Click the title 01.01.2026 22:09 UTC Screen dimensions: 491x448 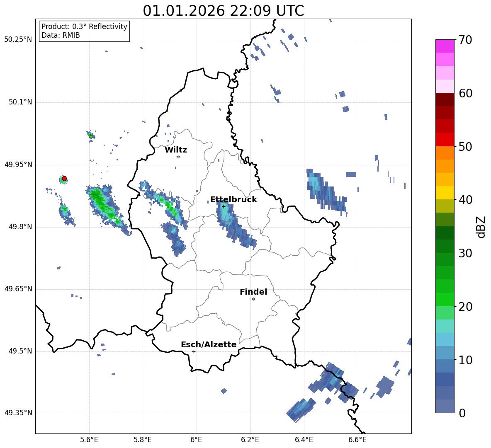(x=223, y=11)
